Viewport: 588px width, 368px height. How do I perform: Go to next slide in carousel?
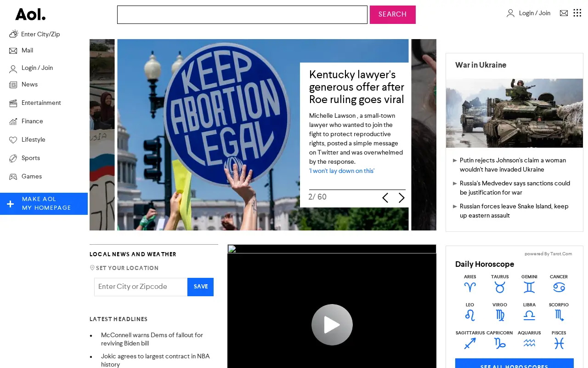401,198
